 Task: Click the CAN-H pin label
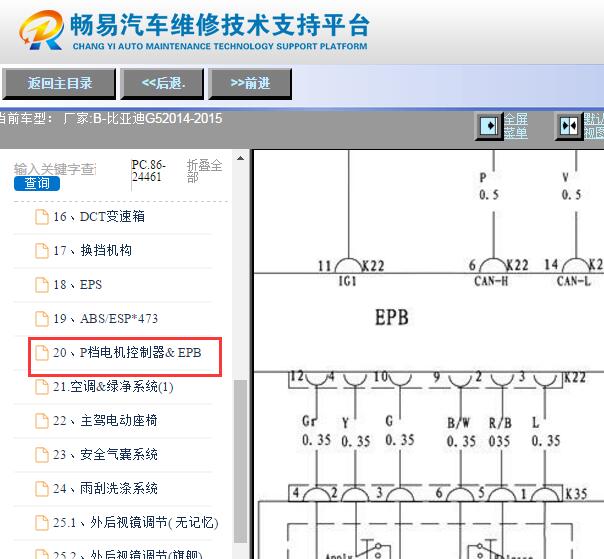pos(491,281)
